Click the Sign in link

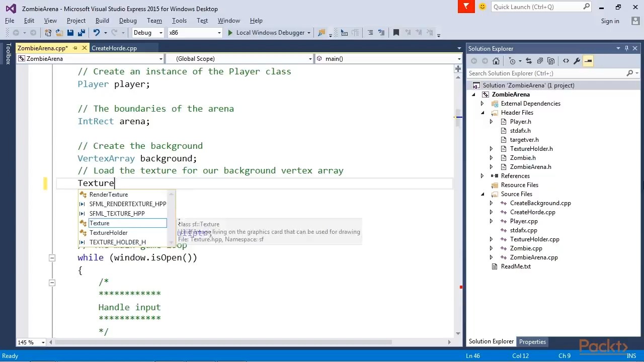pos(610,21)
